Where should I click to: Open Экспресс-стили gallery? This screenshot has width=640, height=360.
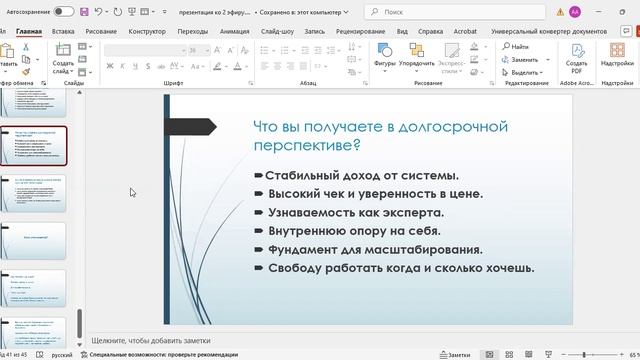click(x=451, y=58)
